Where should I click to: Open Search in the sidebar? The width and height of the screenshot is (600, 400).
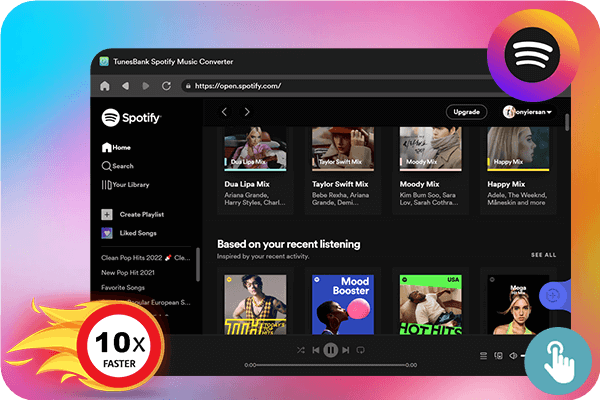(x=118, y=166)
